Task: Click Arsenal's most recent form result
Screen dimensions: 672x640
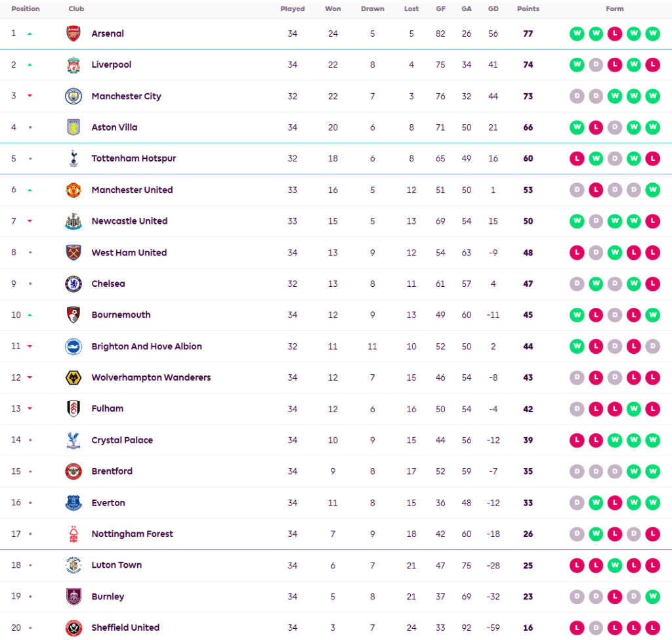Action: tap(652, 33)
